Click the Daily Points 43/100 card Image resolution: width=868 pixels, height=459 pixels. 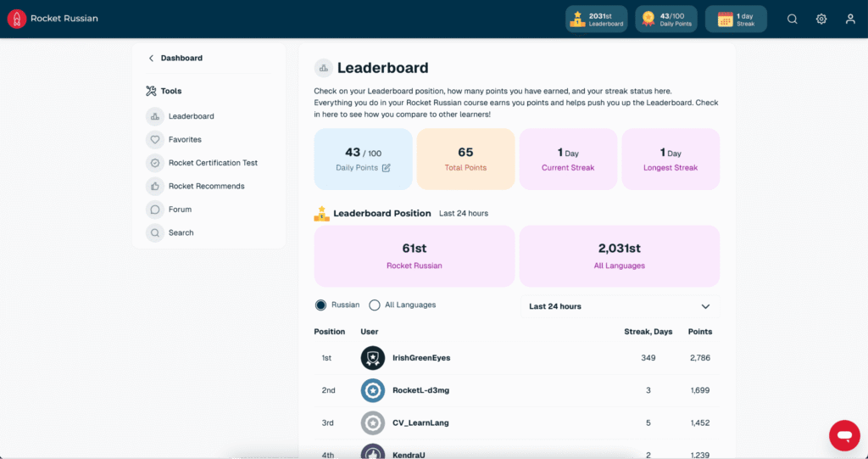click(x=363, y=160)
